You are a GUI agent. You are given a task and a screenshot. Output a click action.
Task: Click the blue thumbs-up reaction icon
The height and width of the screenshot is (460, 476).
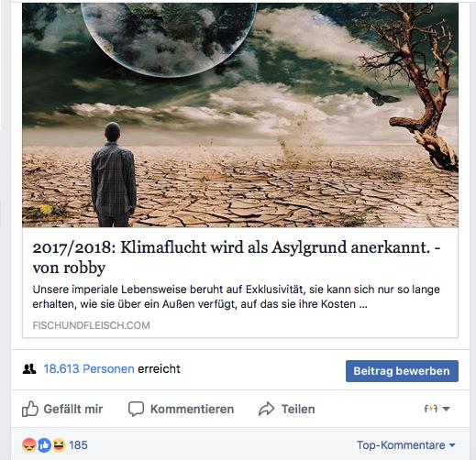click(x=44, y=445)
